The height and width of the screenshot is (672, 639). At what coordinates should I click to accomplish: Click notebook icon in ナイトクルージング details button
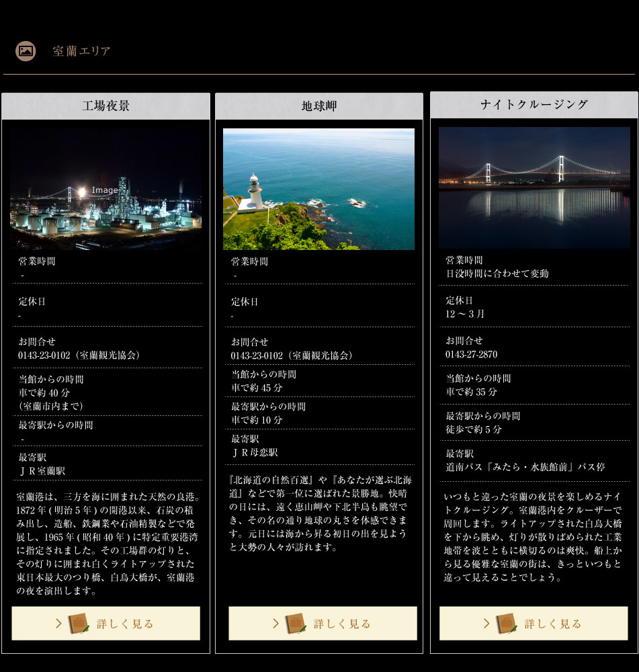point(507,624)
